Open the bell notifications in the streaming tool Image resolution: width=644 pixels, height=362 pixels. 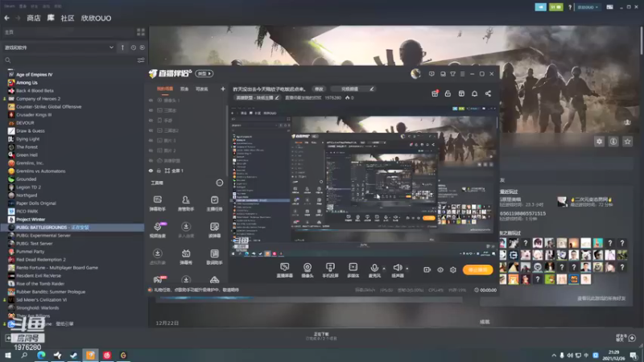coord(474,93)
